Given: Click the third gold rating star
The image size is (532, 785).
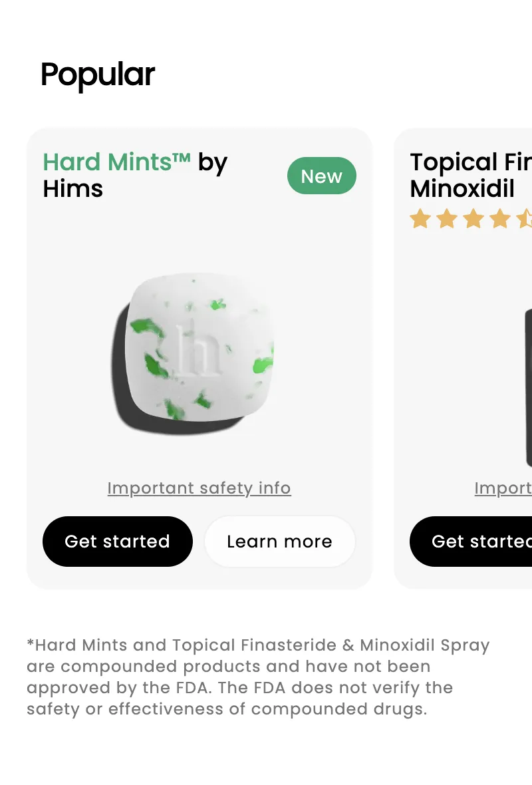Looking at the screenshot, I should 473,219.
